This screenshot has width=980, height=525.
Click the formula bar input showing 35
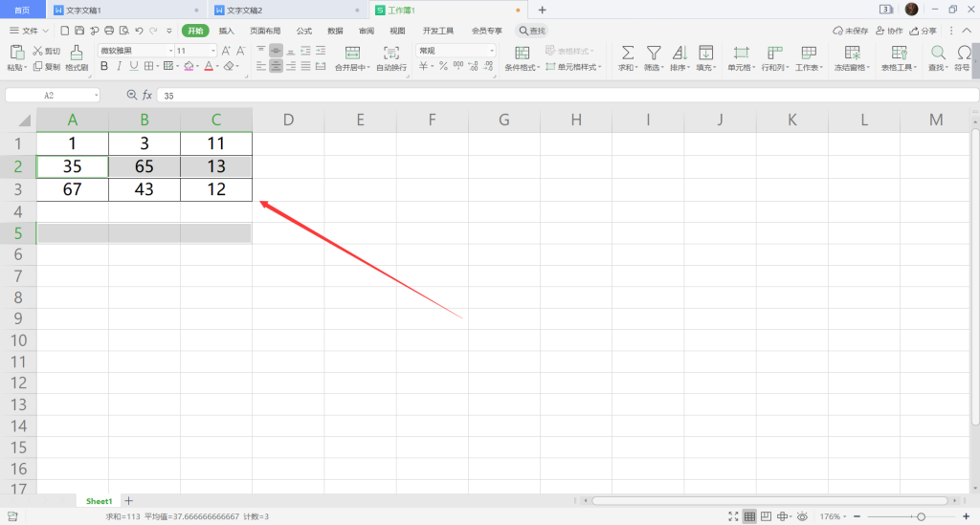[568, 96]
